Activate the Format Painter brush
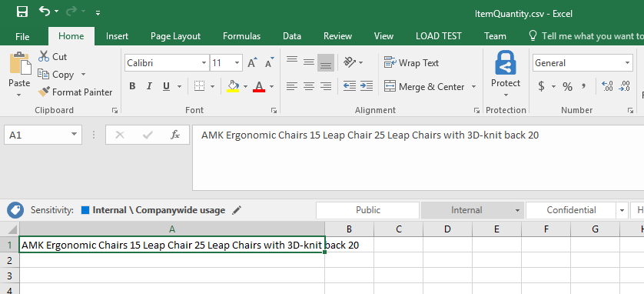 [x=75, y=92]
